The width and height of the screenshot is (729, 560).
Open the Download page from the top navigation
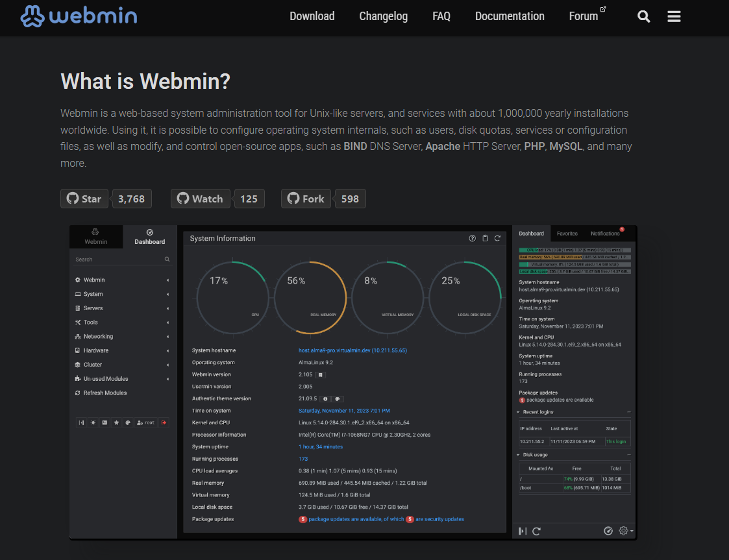312,16
